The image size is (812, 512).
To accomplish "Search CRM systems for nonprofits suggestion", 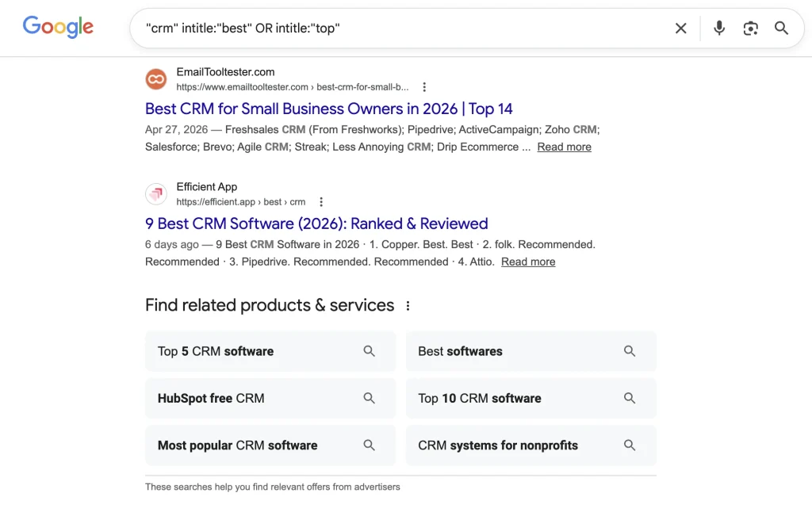I will 530,445.
